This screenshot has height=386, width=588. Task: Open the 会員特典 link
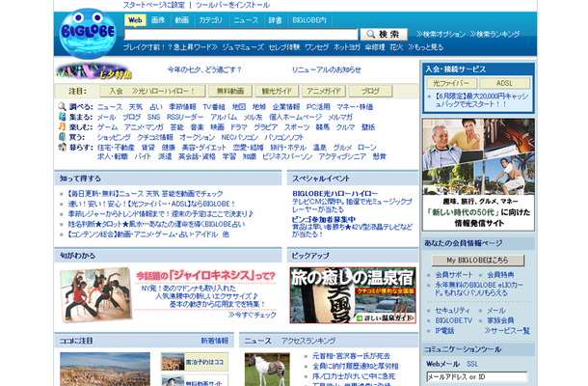pos(500,275)
